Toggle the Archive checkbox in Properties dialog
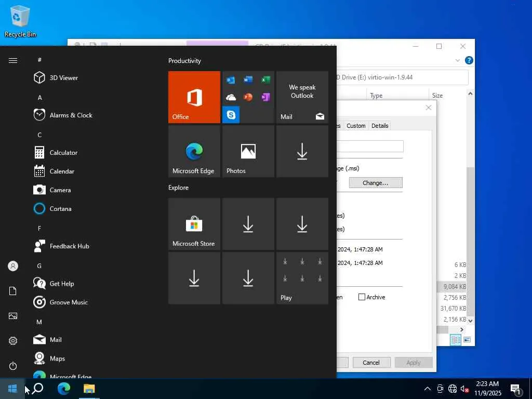Viewport: 532px width, 399px height. (x=362, y=297)
